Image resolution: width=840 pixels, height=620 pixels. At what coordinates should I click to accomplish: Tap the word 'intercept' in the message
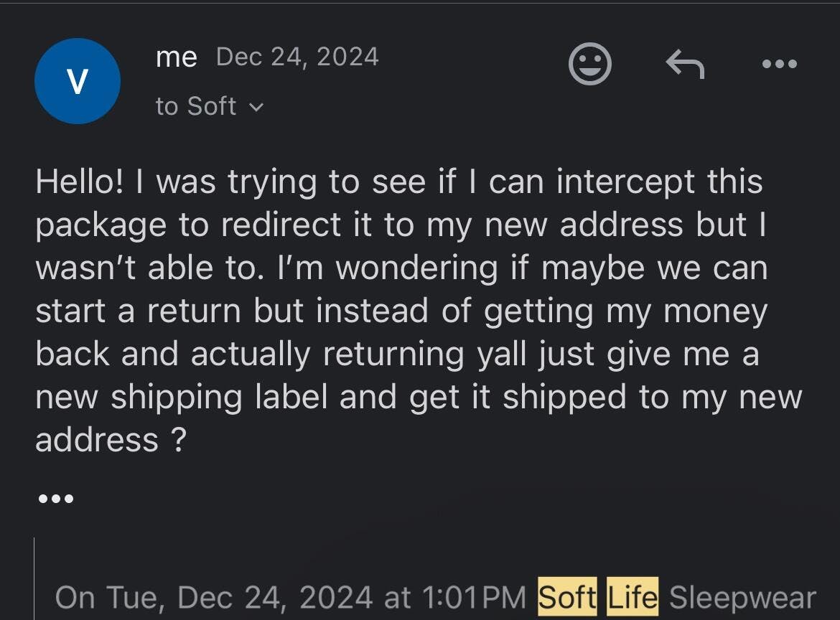tap(625, 182)
